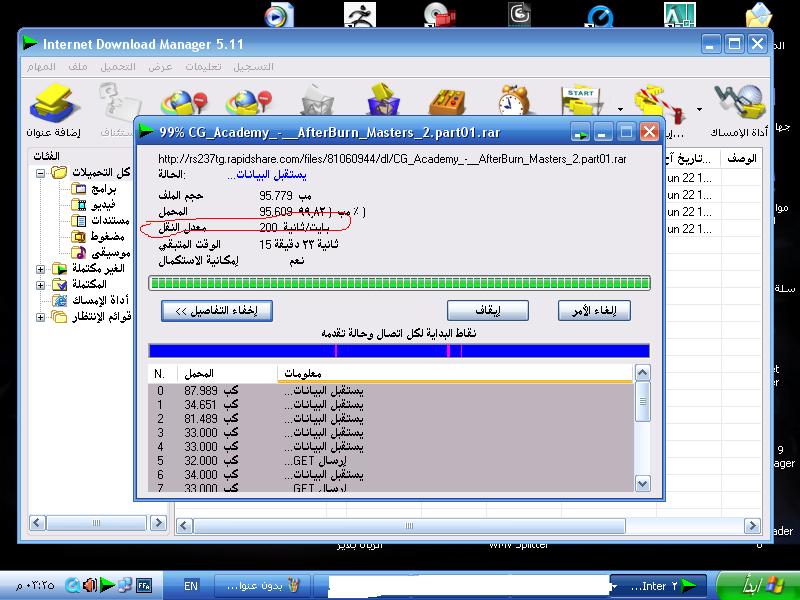The width and height of the screenshot is (800, 600).
Task: Click the إخفاء التفاصيل (Hide details) button
Action: click(x=217, y=311)
